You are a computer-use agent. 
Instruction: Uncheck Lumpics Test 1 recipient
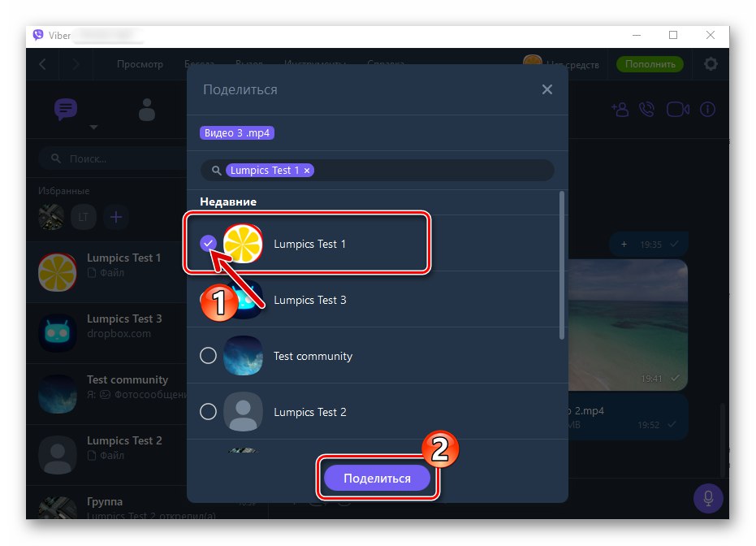click(x=208, y=244)
